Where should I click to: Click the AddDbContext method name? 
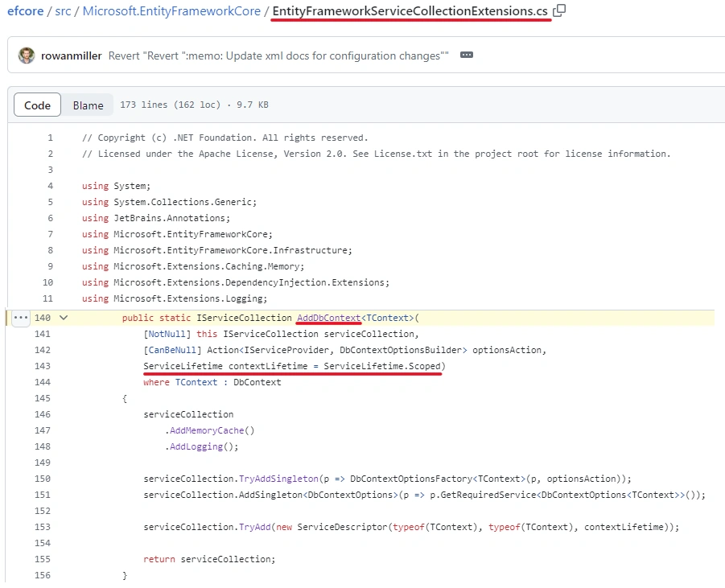pos(329,318)
